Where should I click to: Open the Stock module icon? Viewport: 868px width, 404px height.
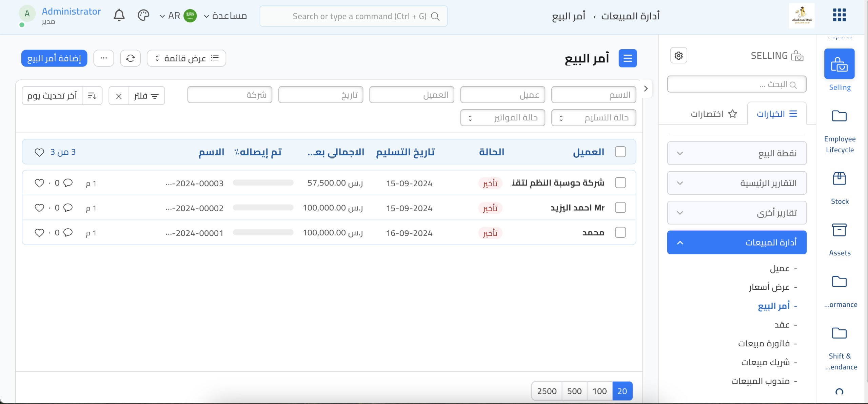point(839,179)
